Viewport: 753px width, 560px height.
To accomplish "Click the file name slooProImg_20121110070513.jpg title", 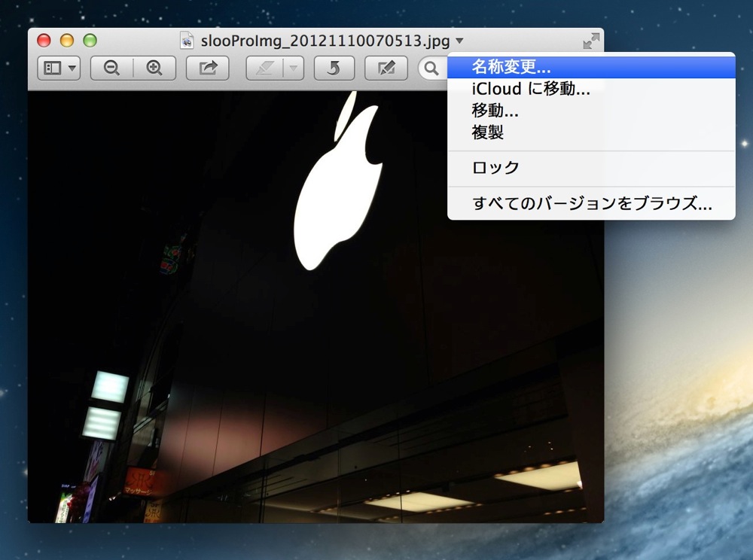I will (325, 41).
